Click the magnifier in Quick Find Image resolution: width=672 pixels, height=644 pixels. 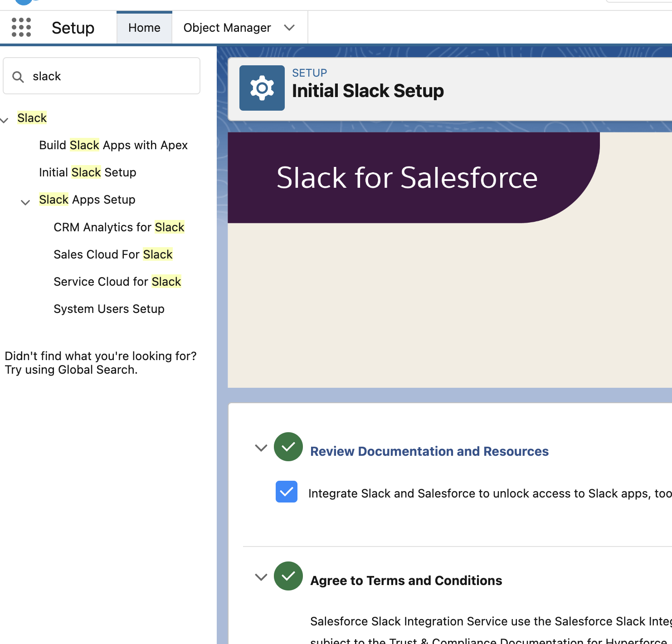pos(18,76)
